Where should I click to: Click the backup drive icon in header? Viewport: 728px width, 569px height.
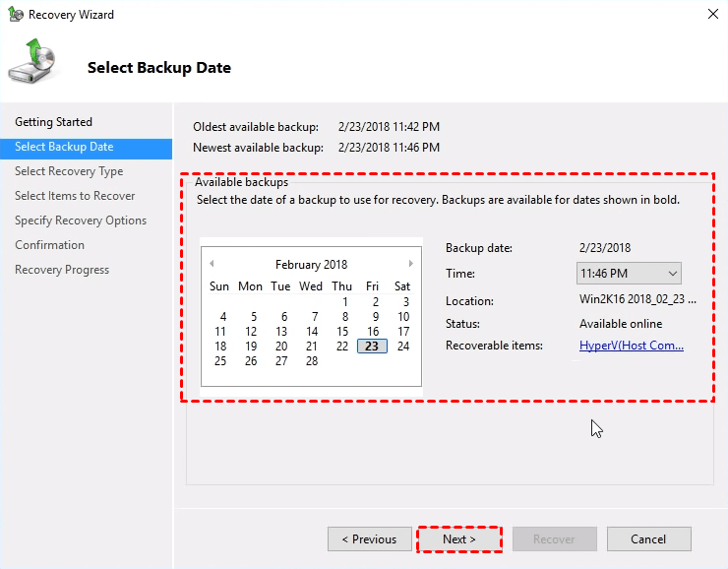(32, 61)
